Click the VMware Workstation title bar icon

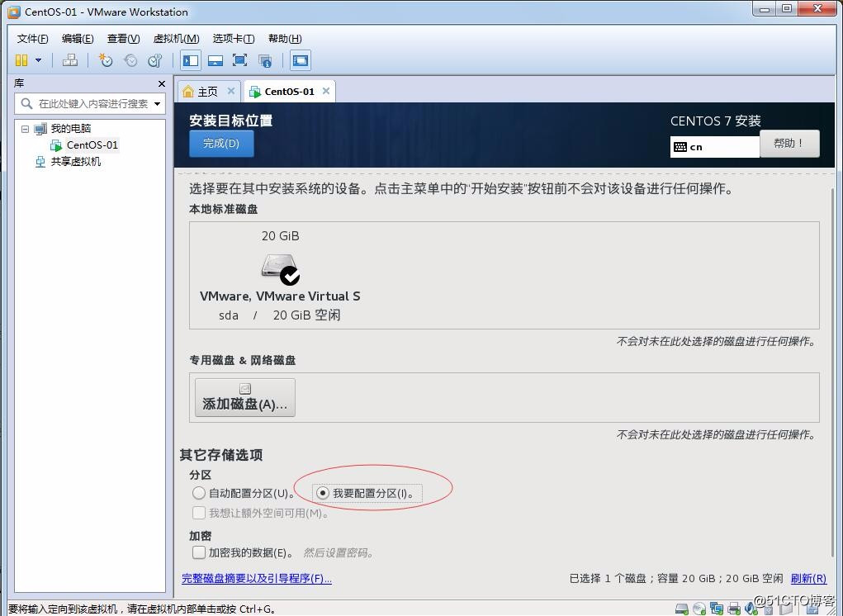point(15,12)
